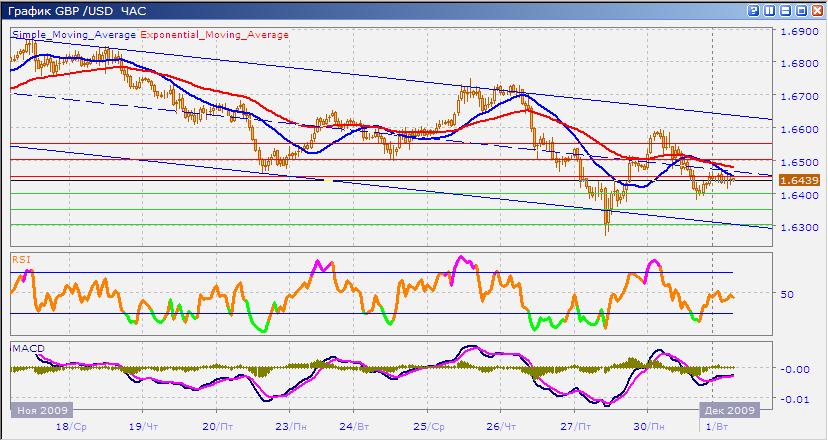Click the MACD -0.01 axis label
The width and height of the screenshot is (828, 441).
click(794, 401)
